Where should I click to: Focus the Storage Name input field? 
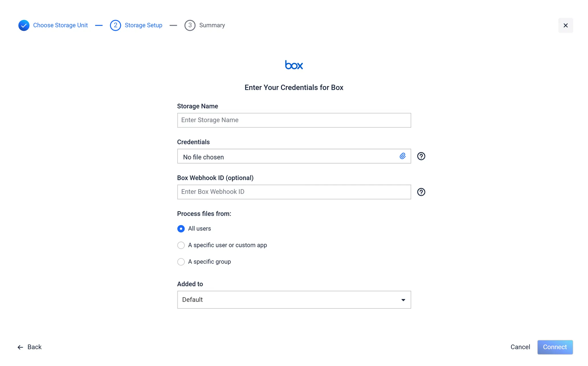coord(294,120)
